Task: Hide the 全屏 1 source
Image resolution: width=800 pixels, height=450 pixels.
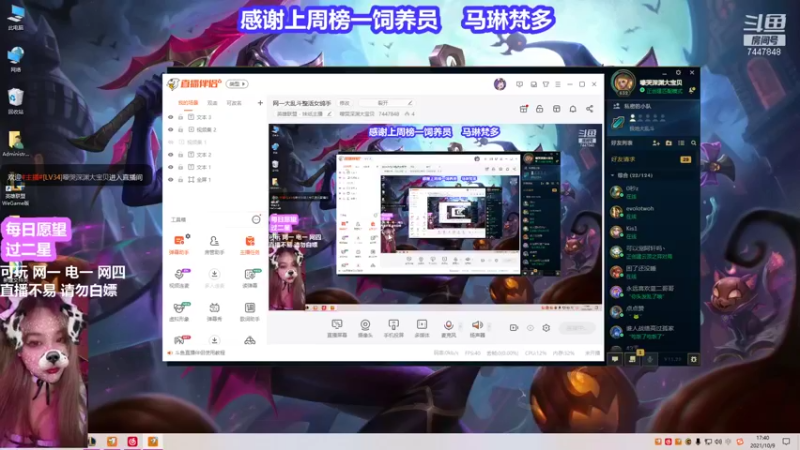Action: [x=171, y=180]
